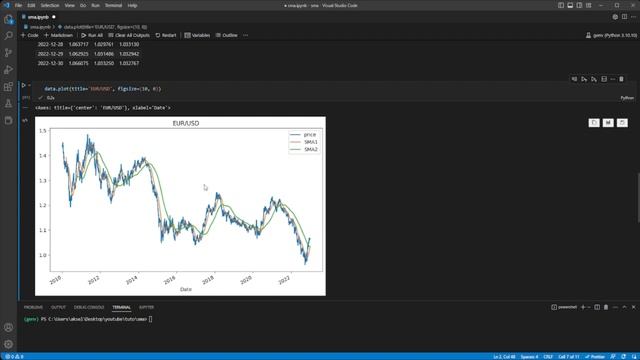Open notebook editor settings gear icon
This screenshot has width=640, height=360.
(x=615, y=17)
